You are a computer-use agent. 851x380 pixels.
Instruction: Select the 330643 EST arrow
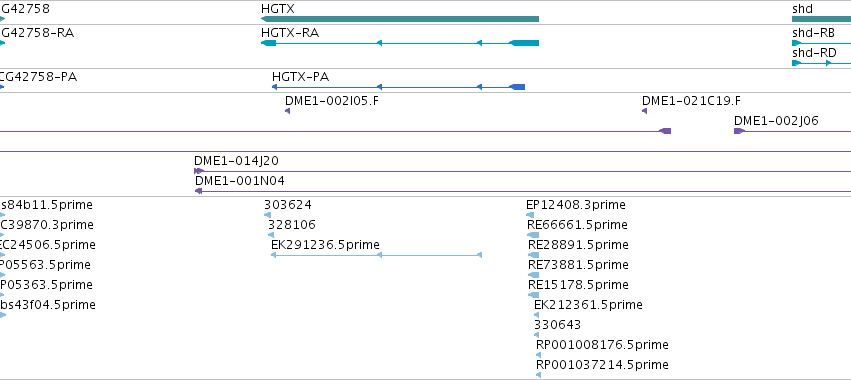[x=536, y=335]
